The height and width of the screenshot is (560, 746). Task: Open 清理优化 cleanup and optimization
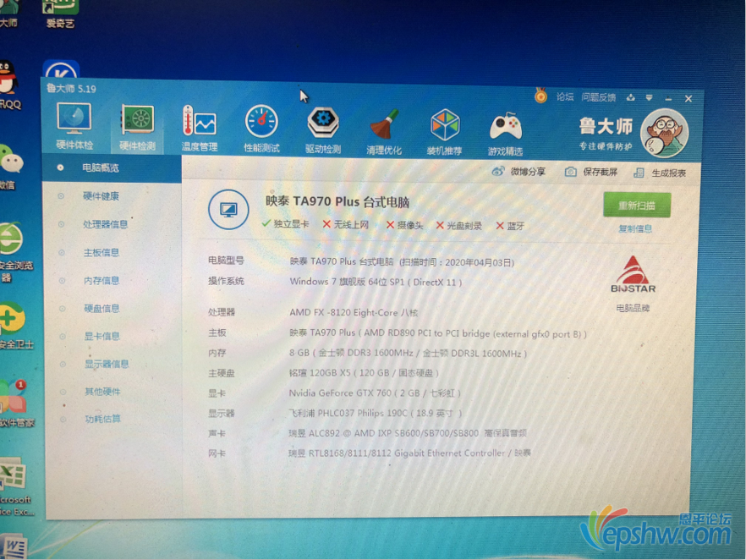[384, 131]
